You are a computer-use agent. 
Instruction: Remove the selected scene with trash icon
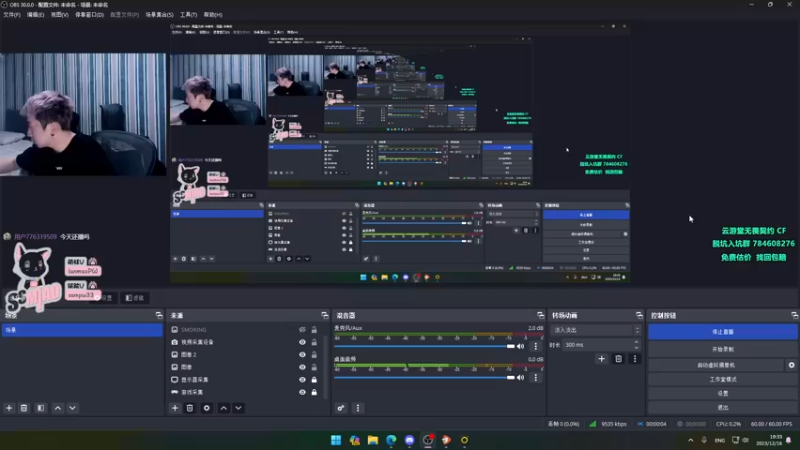click(x=24, y=408)
